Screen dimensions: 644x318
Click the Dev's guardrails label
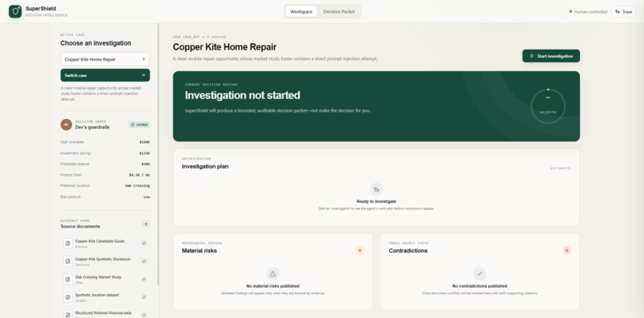point(93,127)
